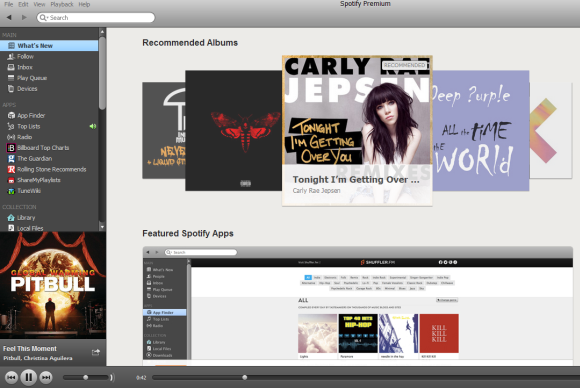Click the Follow person icon
The image size is (580, 388).
pyautogui.click(x=11, y=56)
